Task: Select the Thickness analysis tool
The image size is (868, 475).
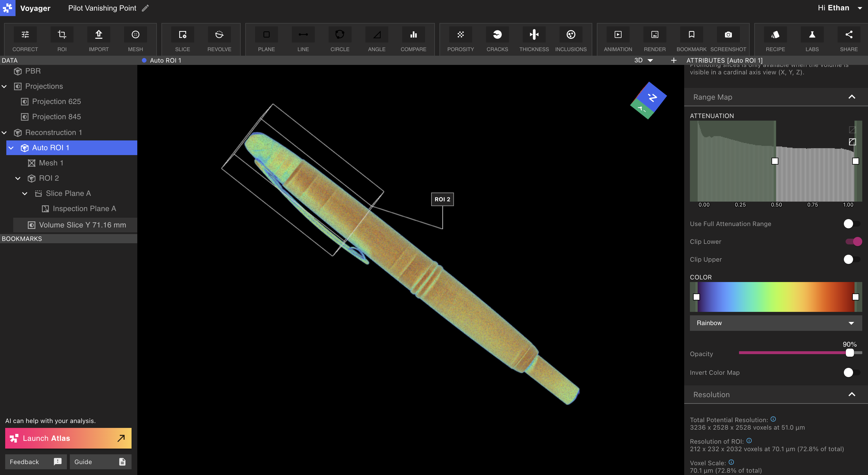Action: click(x=534, y=39)
